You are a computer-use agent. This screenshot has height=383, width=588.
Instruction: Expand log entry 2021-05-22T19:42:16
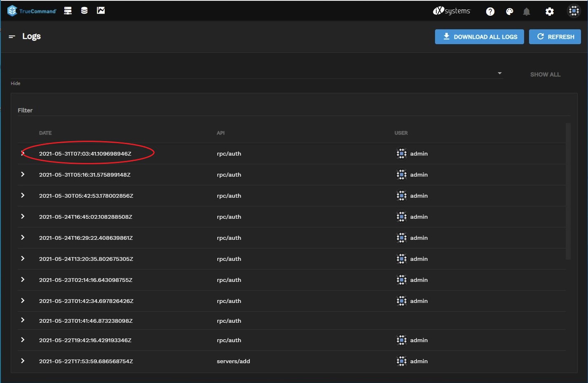pyautogui.click(x=23, y=340)
